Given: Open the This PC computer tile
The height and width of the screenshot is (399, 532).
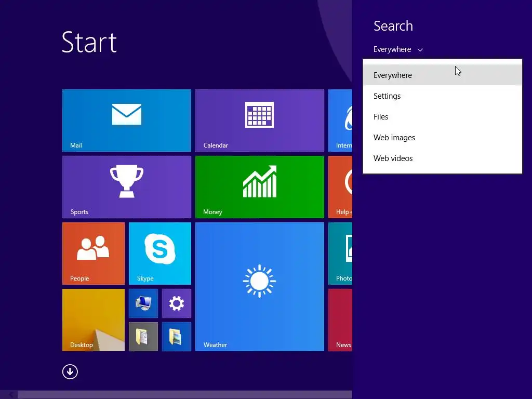Looking at the screenshot, I should [x=143, y=303].
